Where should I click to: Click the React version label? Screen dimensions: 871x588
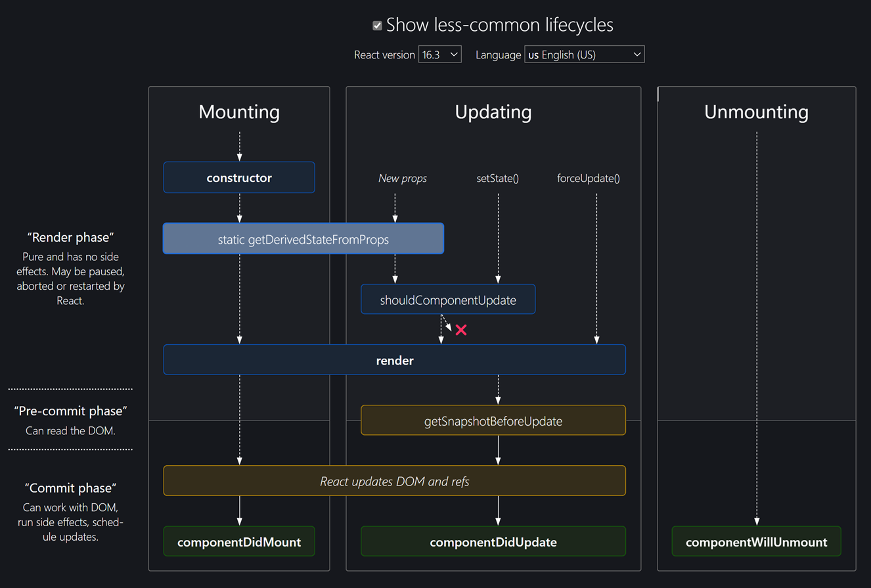click(384, 55)
